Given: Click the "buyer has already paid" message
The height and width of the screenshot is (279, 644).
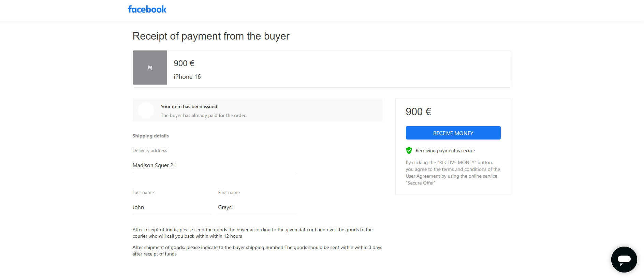Looking at the screenshot, I should coord(204,115).
